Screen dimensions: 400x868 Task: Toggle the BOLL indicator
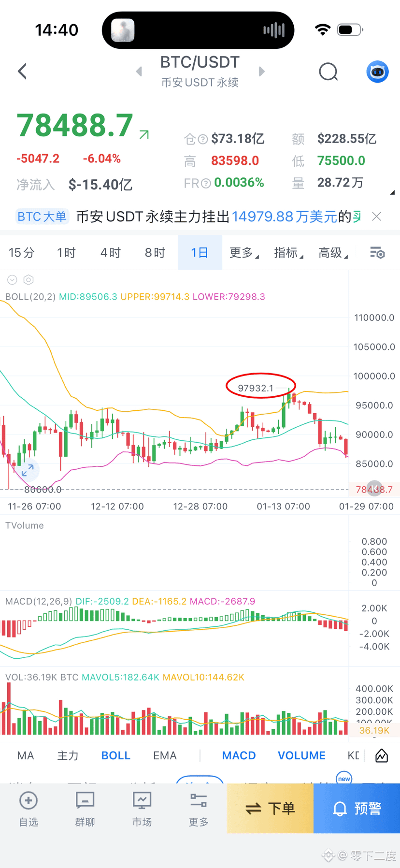[116, 755]
